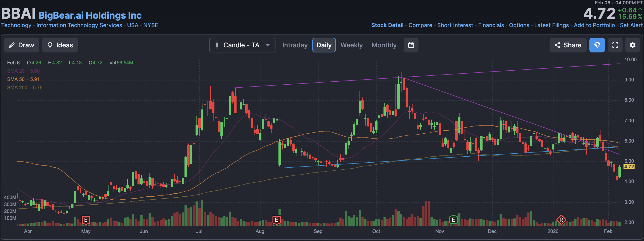This screenshot has width=644, height=241.
Task: Switch to Monthly timeframe
Action: click(384, 45)
